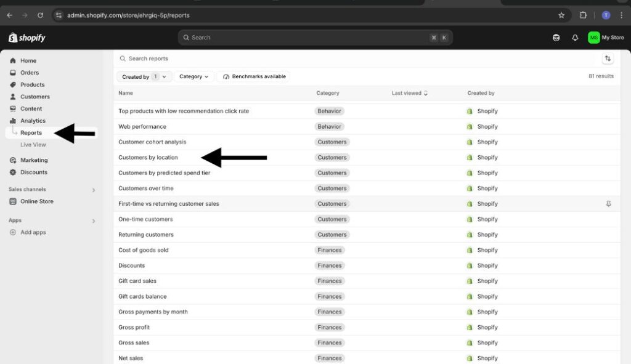Open Sidekick assistant icon in top bar

coord(556,38)
